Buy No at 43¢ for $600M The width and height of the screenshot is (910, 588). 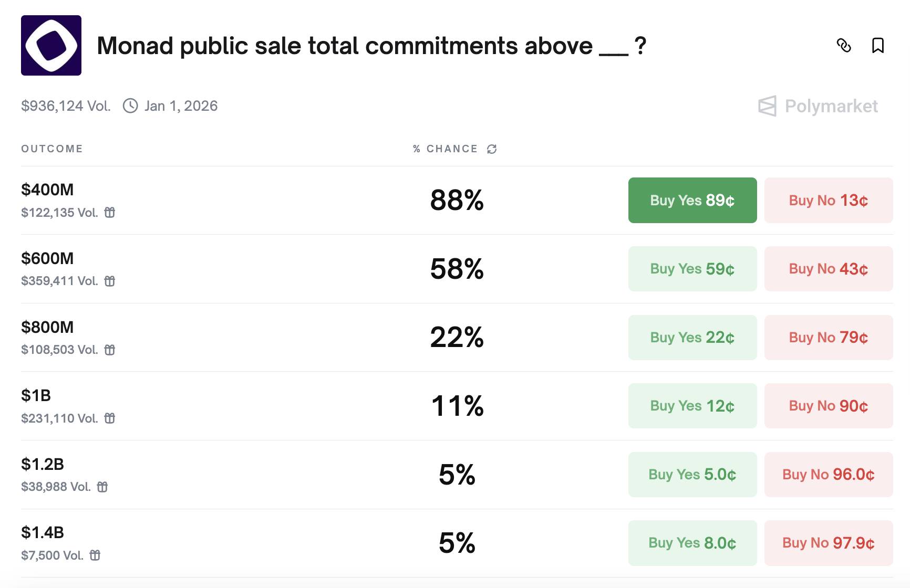click(x=828, y=269)
